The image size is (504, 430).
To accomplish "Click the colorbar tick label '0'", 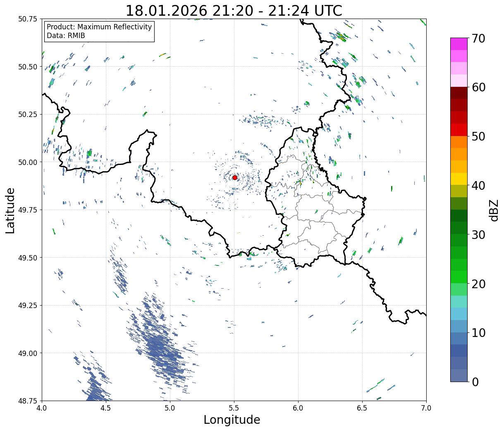I will [x=475, y=382].
